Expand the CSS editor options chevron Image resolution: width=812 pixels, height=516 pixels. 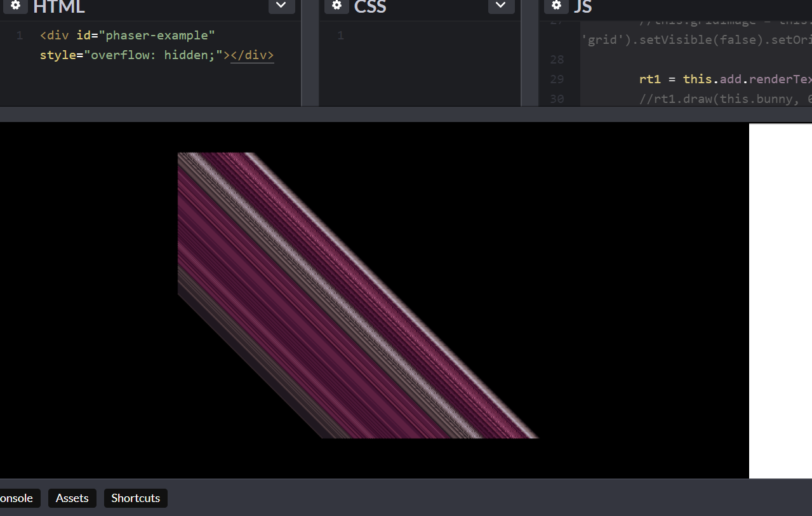click(500, 4)
